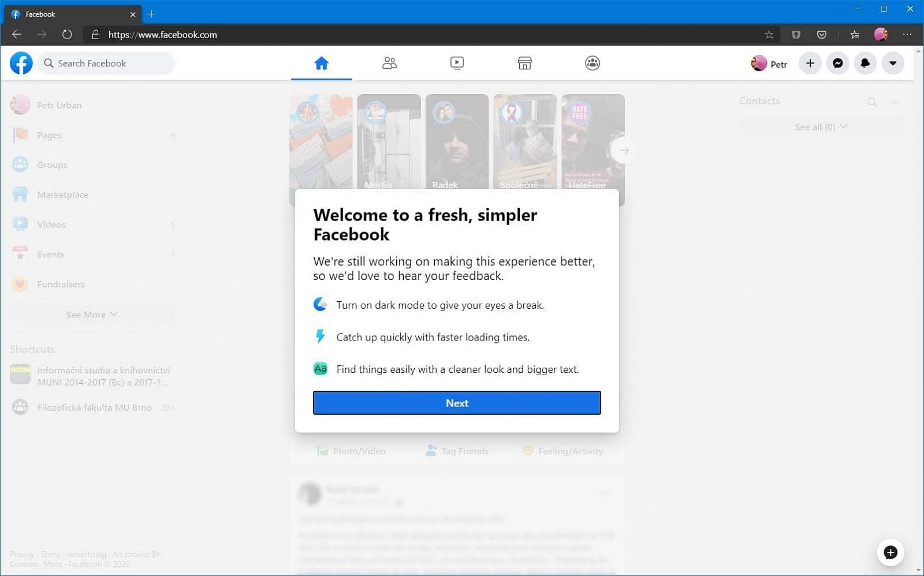924x576 pixels.
Task: Open post options ellipsis in feed
Action: 605,492
